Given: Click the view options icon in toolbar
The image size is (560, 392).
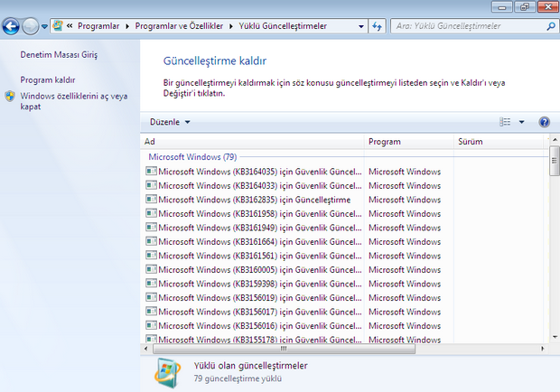Looking at the screenshot, I should point(506,122).
